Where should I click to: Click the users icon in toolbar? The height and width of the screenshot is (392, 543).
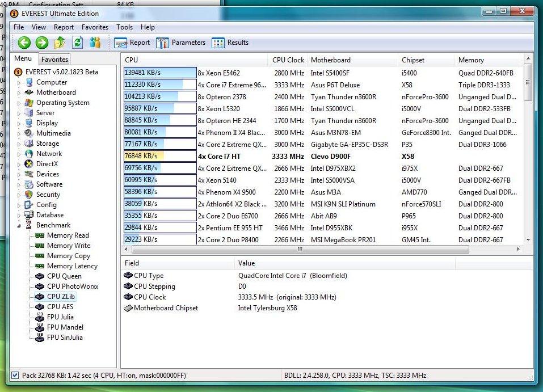95,43
